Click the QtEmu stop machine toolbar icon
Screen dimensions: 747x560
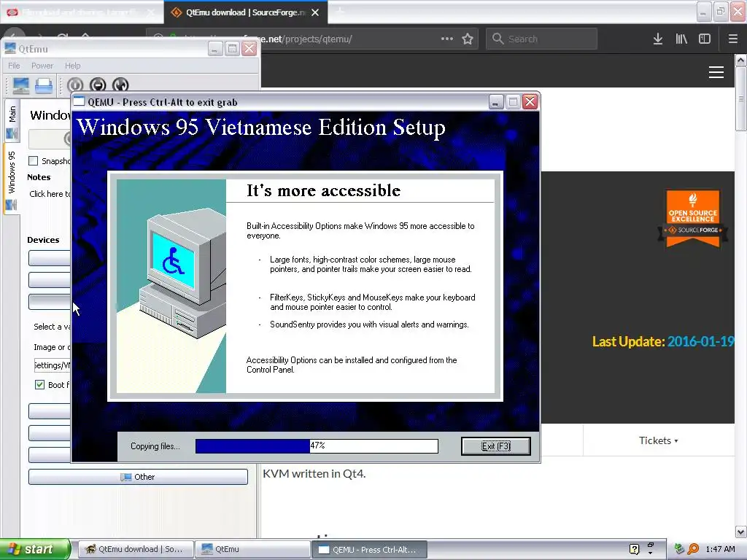[98, 85]
